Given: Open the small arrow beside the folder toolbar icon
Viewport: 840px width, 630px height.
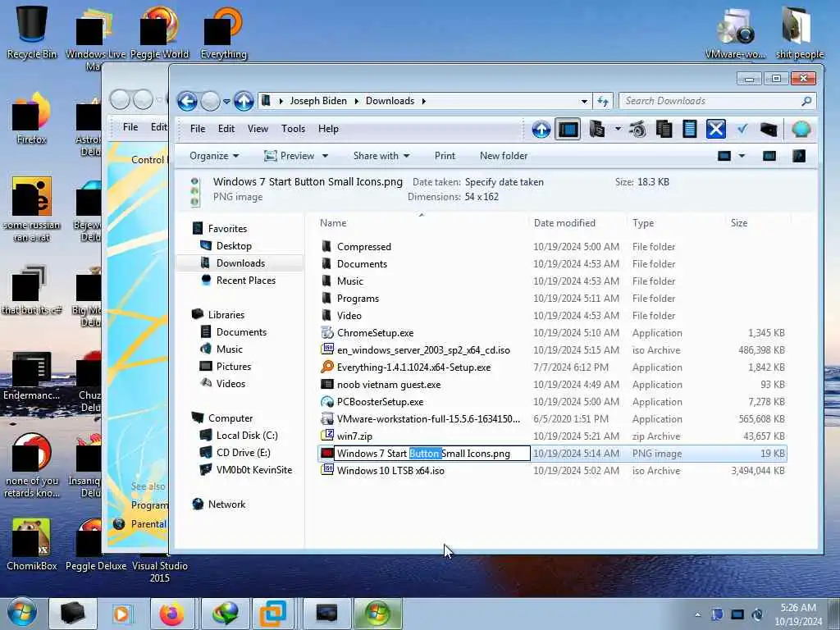Looking at the screenshot, I should 618,129.
